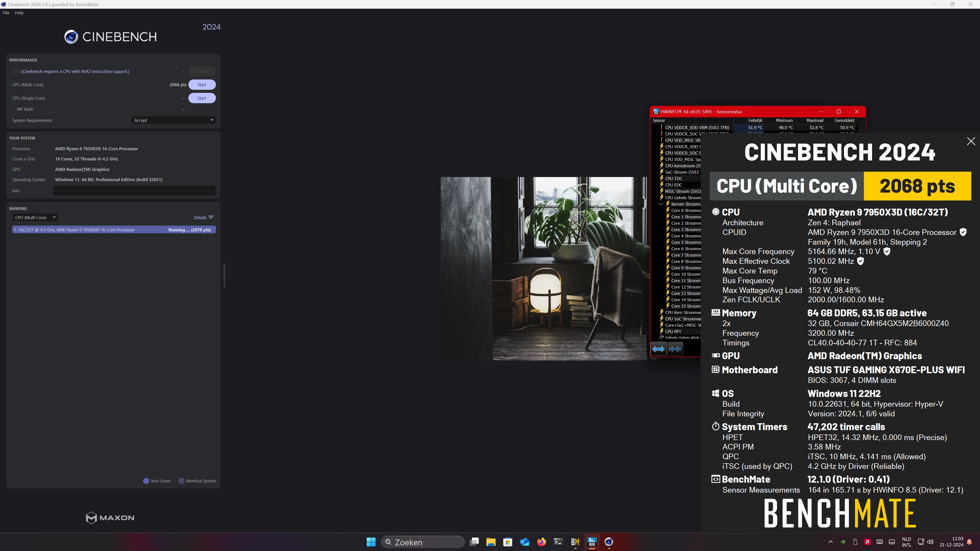Switch to HWiNFO via its taskbar icon
This screenshot has width=980, height=551.
[592, 542]
